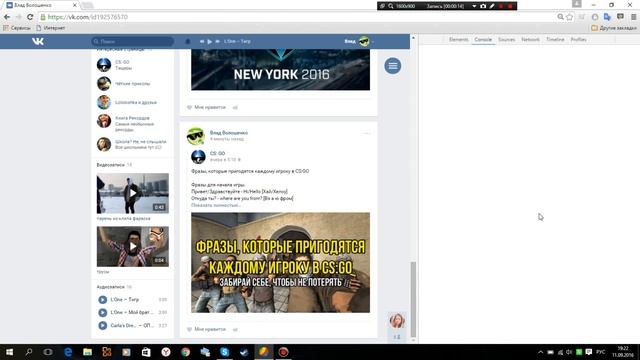Switch to DevTools Sources tab
This screenshot has width=640, height=360.
pos(507,40)
